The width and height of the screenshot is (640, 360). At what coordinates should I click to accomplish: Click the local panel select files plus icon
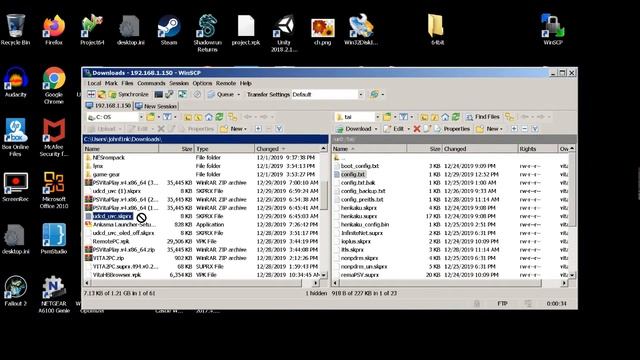point(258,129)
